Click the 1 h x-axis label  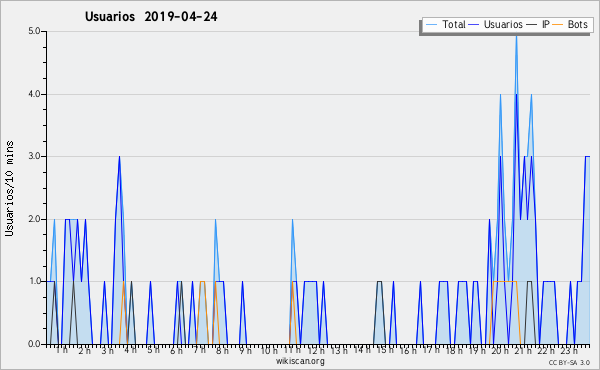tap(62, 350)
